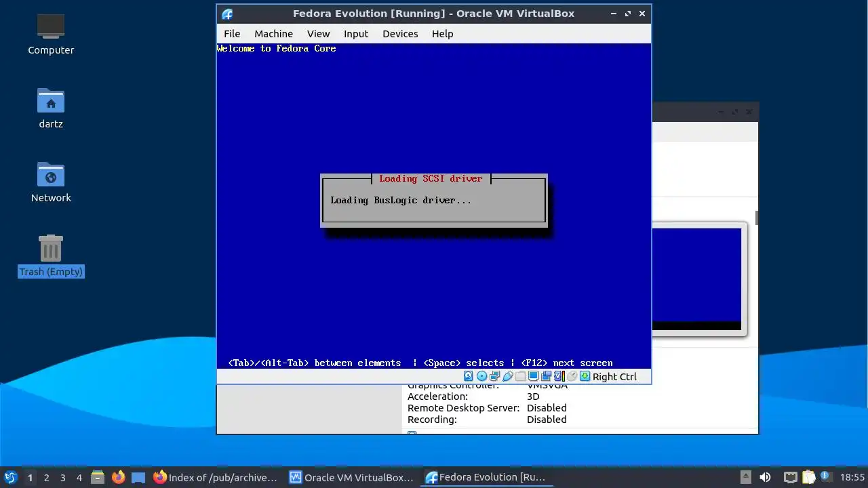Click the Right Ctrl host key label

[614, 377]
